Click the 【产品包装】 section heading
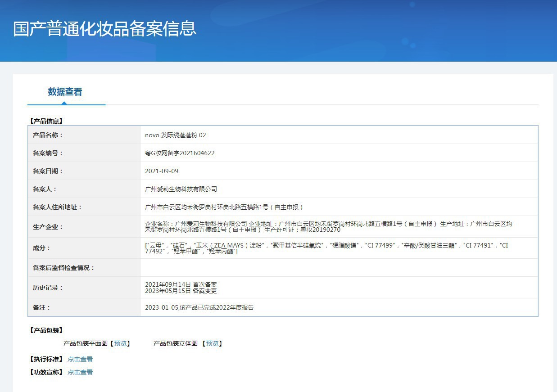The height and width of the screenshot is (392, 557). [x=45, y=330]
